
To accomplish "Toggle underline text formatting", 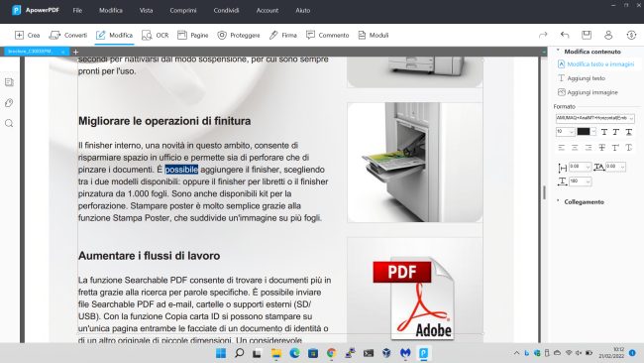I will click(629, 132).
